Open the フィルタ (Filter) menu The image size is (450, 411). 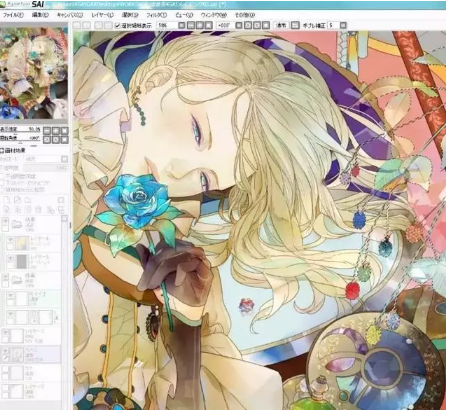(x=157, y=15)
